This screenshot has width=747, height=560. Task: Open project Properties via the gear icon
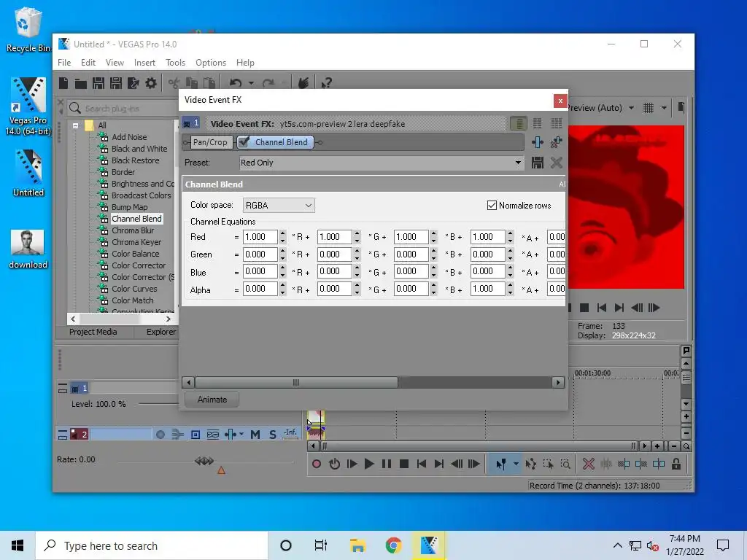coord(151,83)
